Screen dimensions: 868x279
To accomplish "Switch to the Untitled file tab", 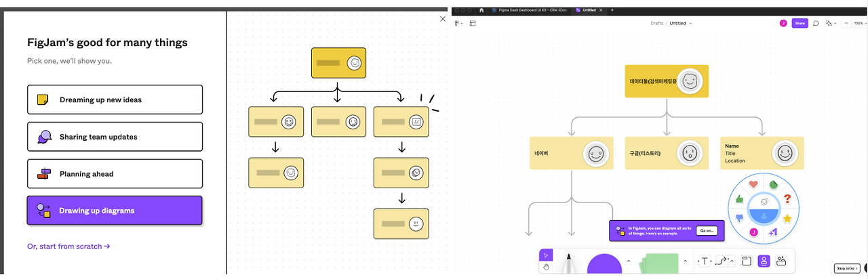I will pos(589,10).
